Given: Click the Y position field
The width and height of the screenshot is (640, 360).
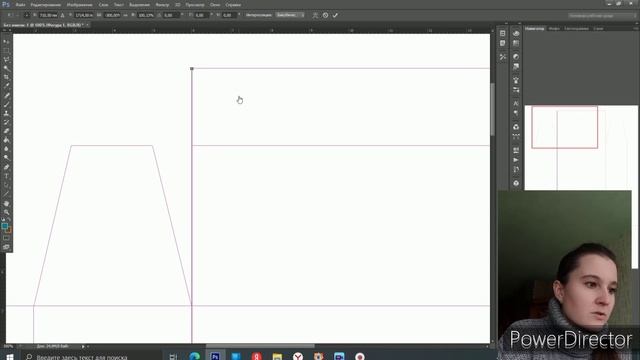Looking at the screenshot, I should tap(84, 15).
